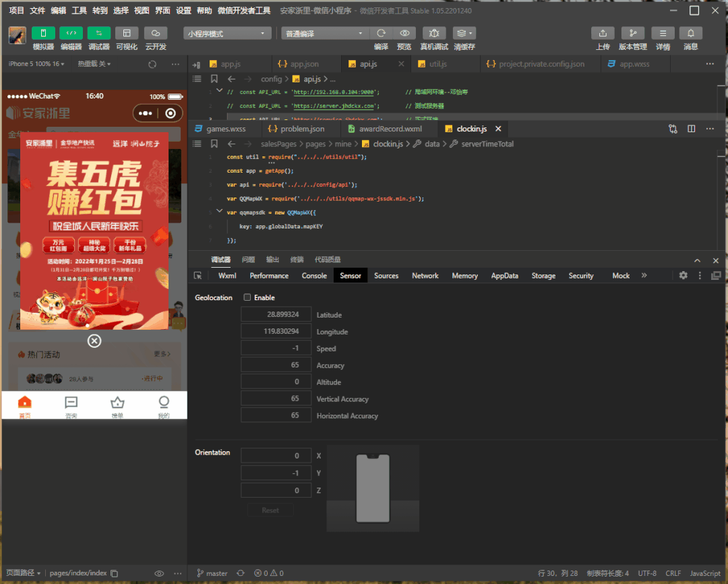
Task: Open the mini program mode (小程序模式) dropdown
Action: pos(226,34)
